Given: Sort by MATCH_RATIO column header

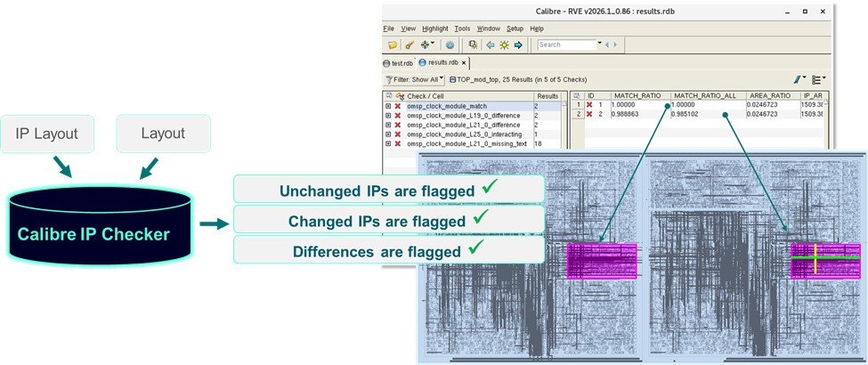Looking at the screenshot, I should click(640, 96).
